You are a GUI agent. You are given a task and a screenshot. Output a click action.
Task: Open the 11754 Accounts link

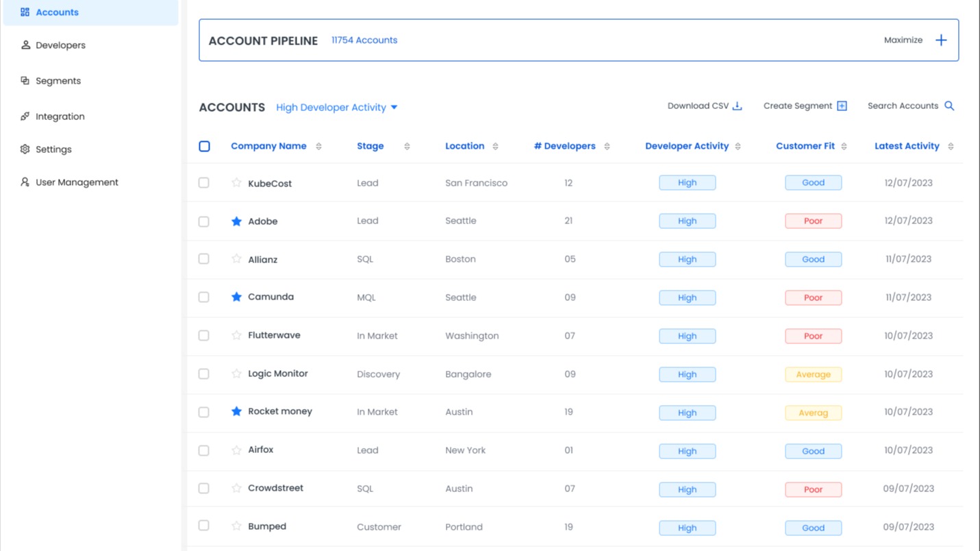coord(364,40)
